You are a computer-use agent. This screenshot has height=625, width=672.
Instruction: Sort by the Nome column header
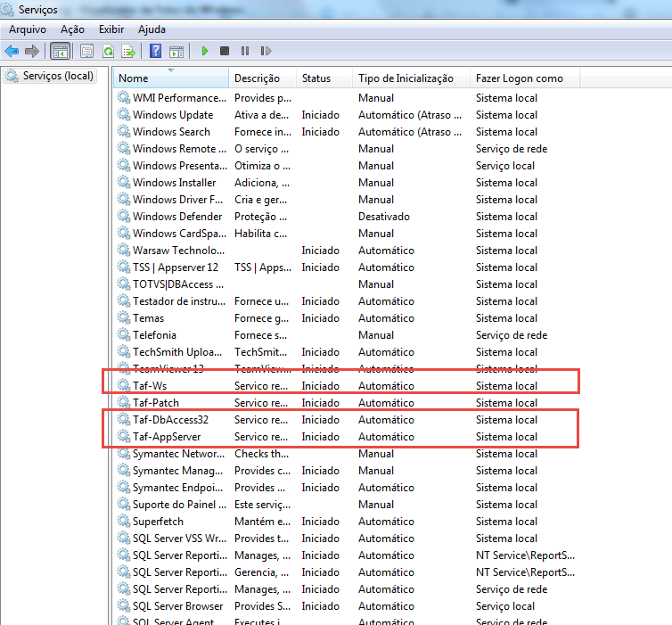click(x=171, y=78)
